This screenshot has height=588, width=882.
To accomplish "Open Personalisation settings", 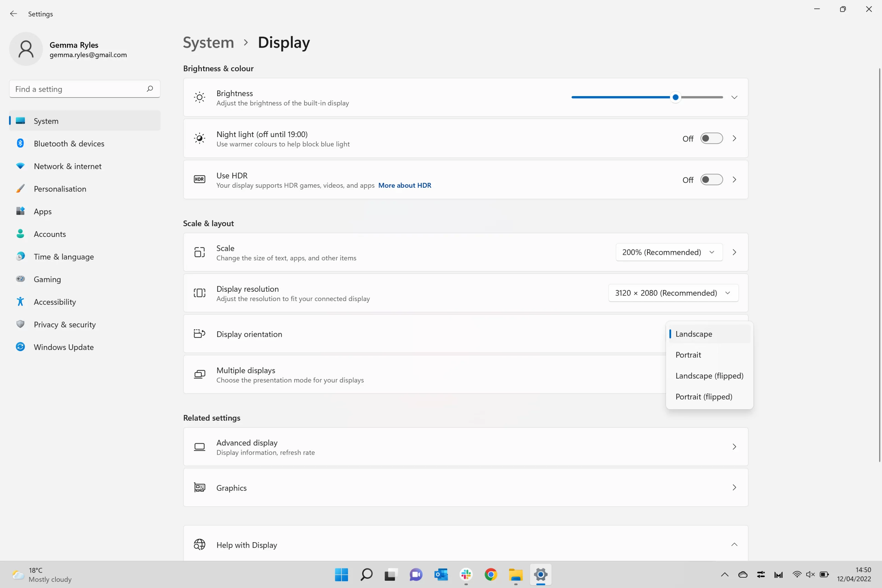I will click(60, 189).
